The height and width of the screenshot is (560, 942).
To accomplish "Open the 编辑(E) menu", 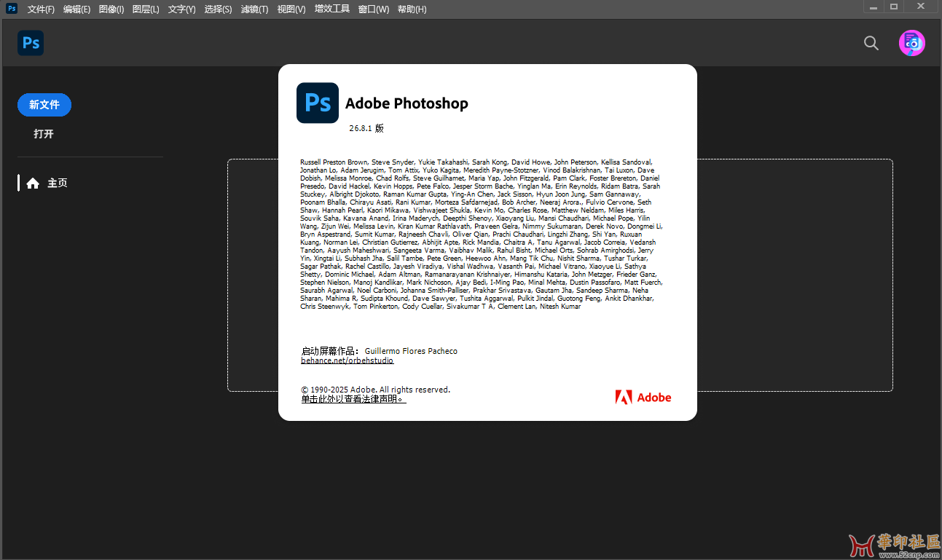I will (x=76, y=9).
